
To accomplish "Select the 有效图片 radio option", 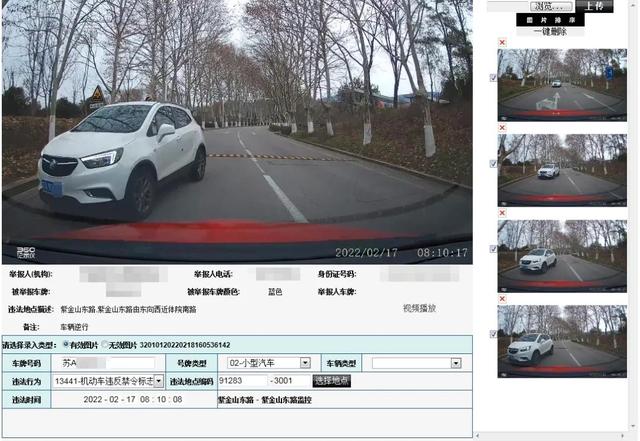I will coord(66,345).
